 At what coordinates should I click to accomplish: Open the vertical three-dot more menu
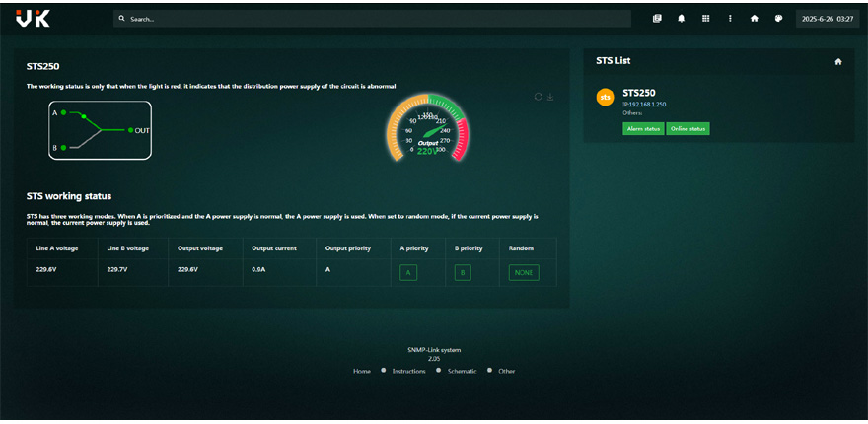pyautogui.click(x=730, y=18)
